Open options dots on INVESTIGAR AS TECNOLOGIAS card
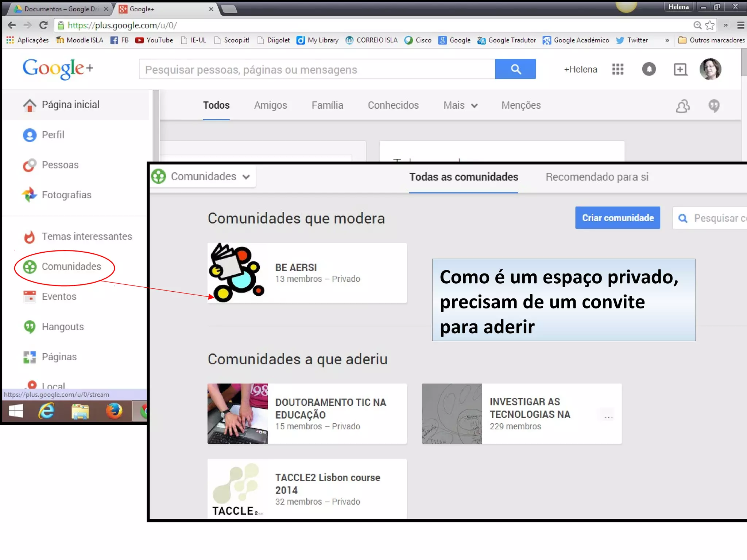 coord(608,417)
